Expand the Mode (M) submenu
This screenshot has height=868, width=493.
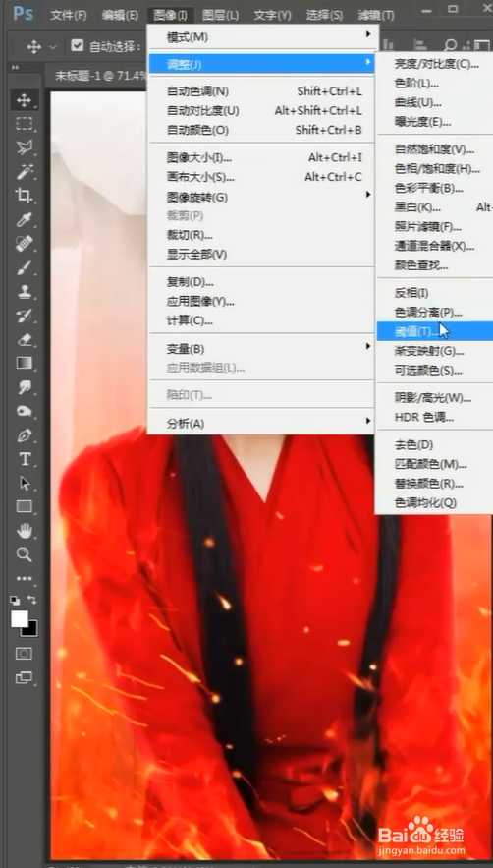point(263,37)
